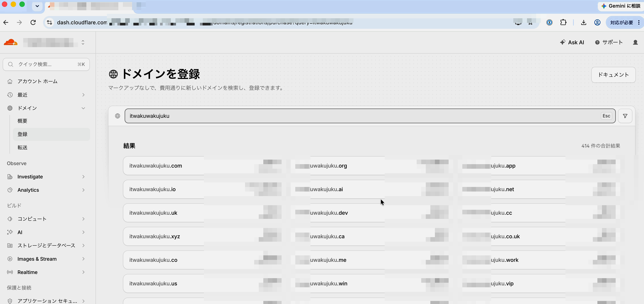The width and height of the screenshot is (644, 304).
Task: Click the globe icon beside search field
Action: (118, 116)
